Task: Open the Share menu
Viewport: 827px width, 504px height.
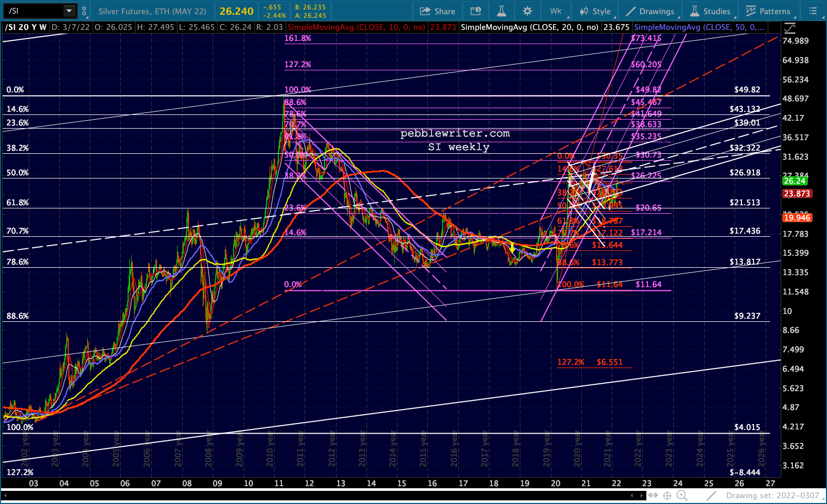Action: pos(437,11)
